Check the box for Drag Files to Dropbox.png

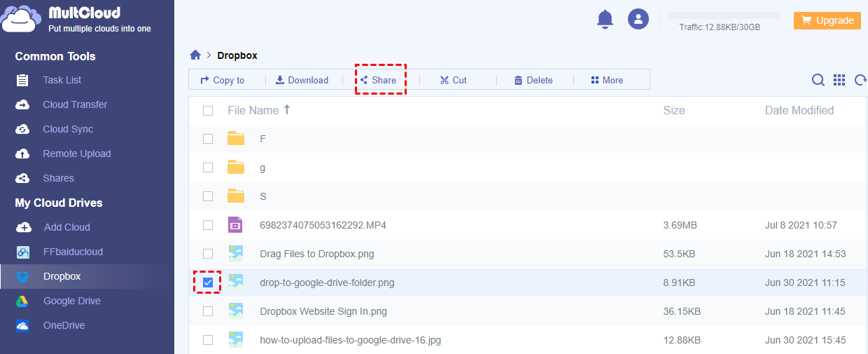coord(208,254)
